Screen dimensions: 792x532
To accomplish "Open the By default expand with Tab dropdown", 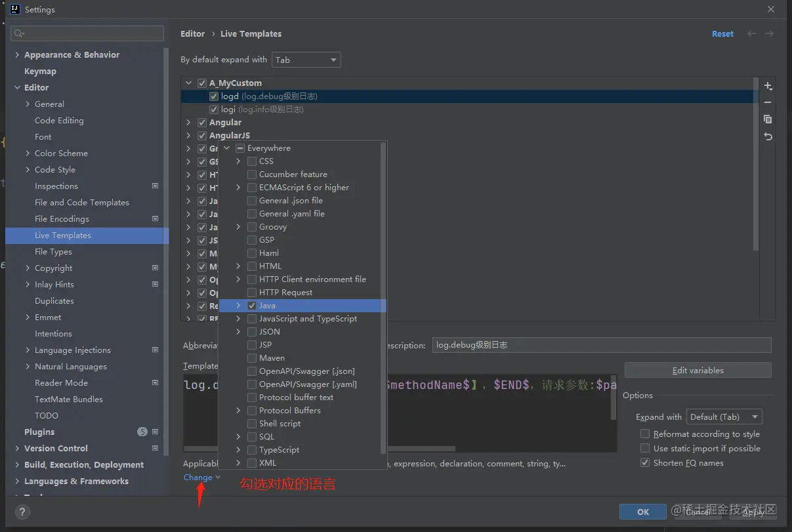I will point(306,60).
